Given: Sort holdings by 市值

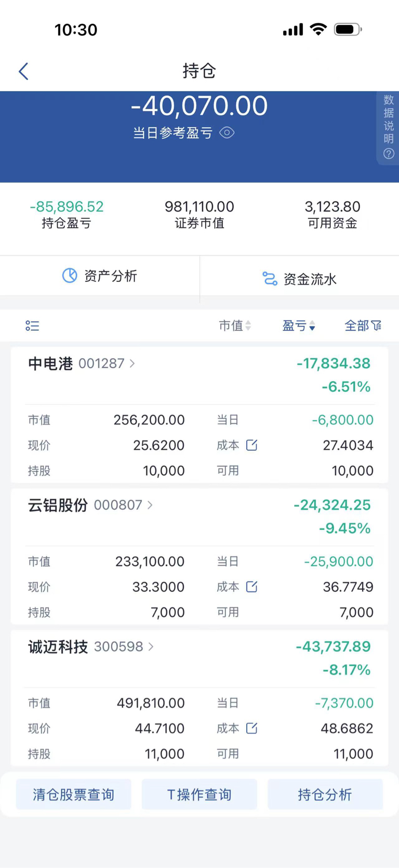Looking at the screenshot, I should [x=235, y=326].
